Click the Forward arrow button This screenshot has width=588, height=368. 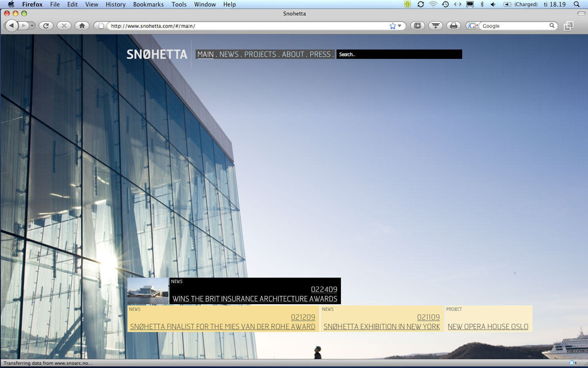(x=23, y=26)
